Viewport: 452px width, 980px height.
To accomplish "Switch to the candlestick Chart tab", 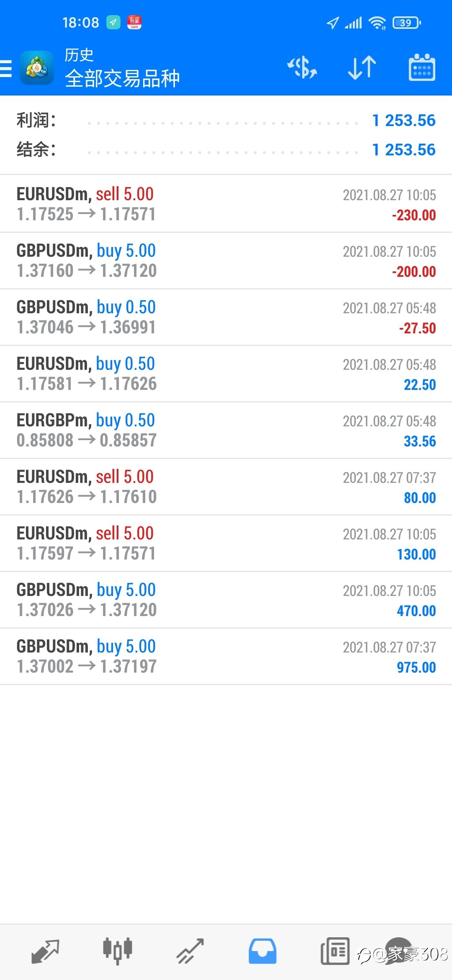I will (x=118, y=951).
